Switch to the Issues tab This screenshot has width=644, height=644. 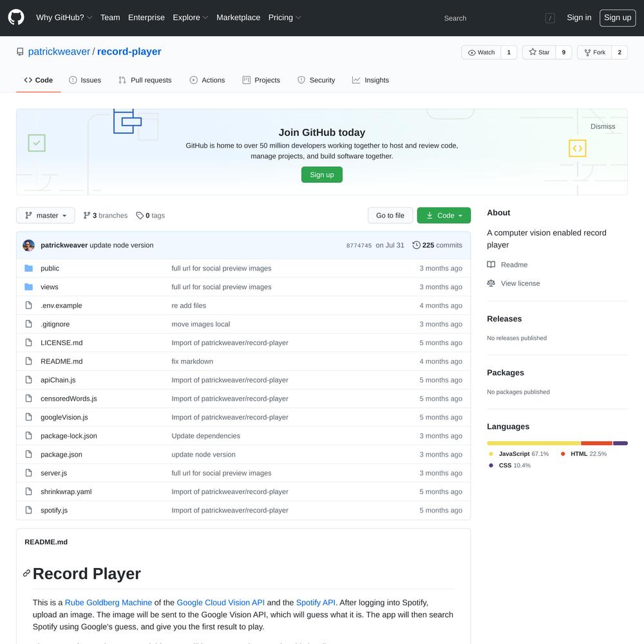pyautogui.click(x=85, y=80)
